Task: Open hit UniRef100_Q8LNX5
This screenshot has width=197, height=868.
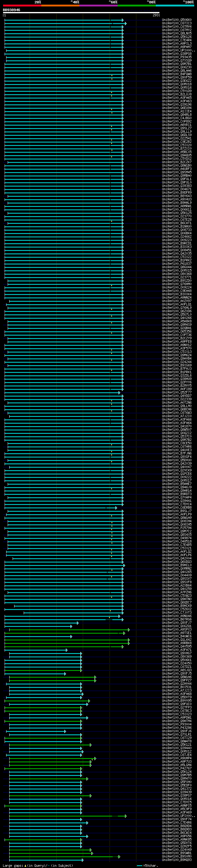Action: pos(177,33)
